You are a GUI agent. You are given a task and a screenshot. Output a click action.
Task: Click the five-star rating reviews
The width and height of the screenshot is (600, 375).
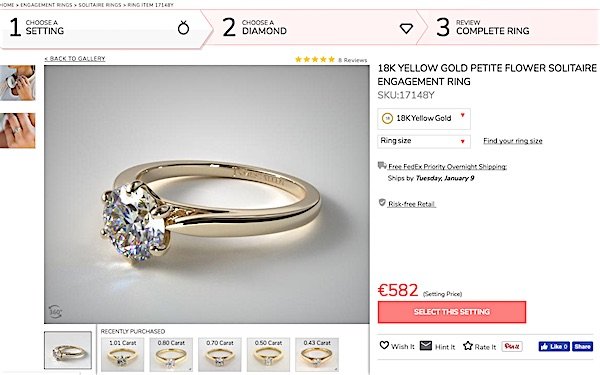331,60
